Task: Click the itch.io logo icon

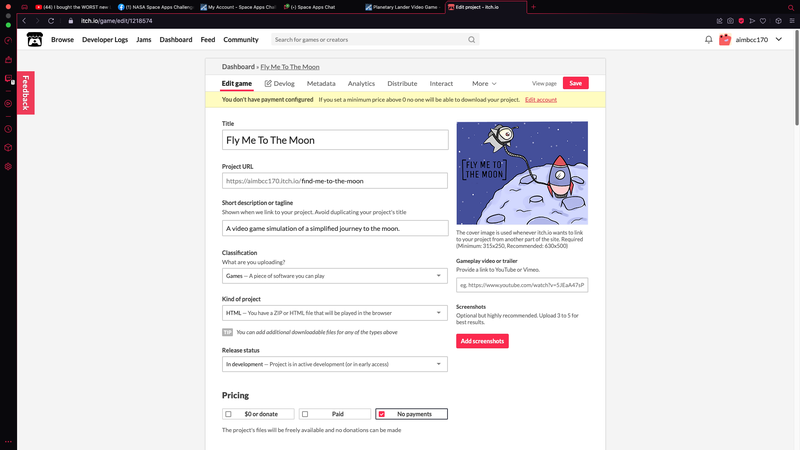Action: click(x=35, y=39)
